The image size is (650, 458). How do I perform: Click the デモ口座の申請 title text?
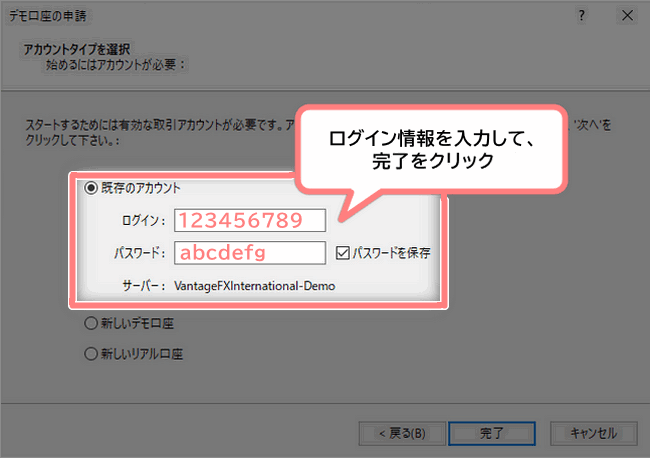point(48,16)
